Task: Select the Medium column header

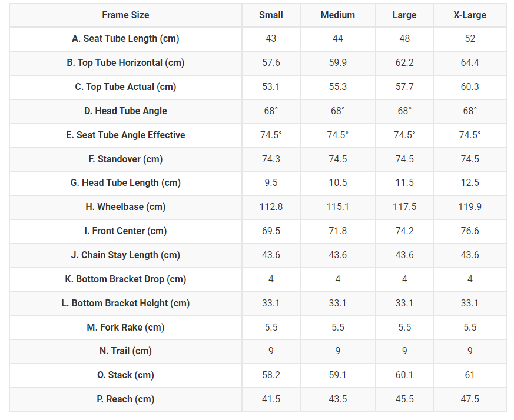Action: (x=337, y=15)
